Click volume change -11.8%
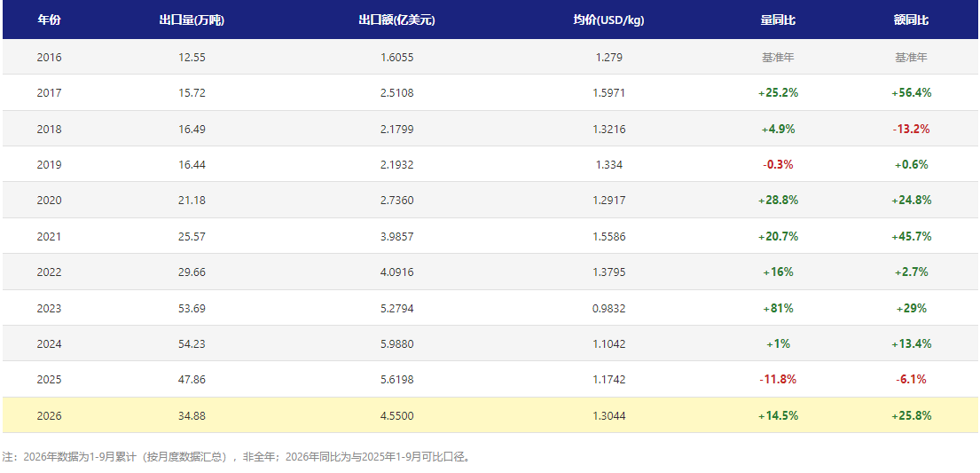The height and width of the screenshot is (473, 980). (x=778, y=379)
